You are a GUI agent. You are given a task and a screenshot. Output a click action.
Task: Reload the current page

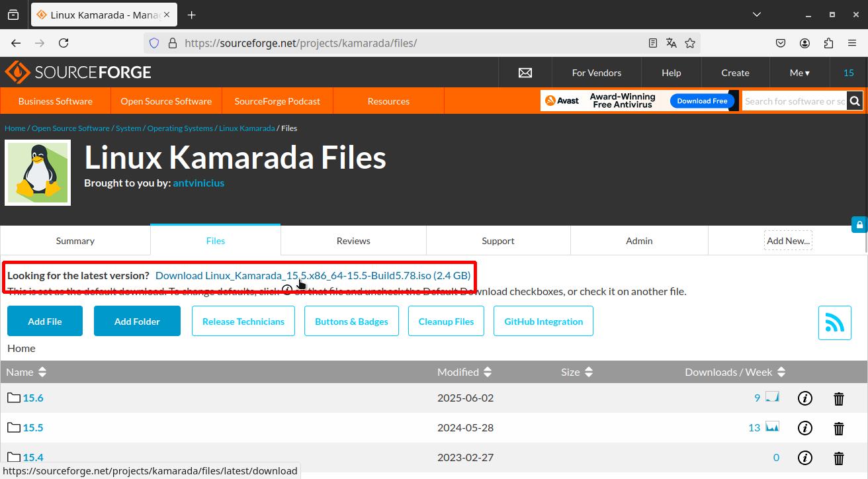[64, 43]
